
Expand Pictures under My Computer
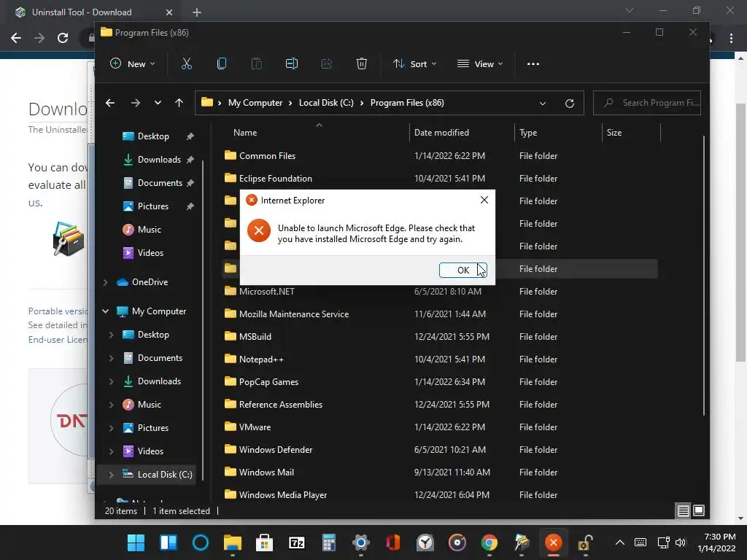[x=111, y=428]
